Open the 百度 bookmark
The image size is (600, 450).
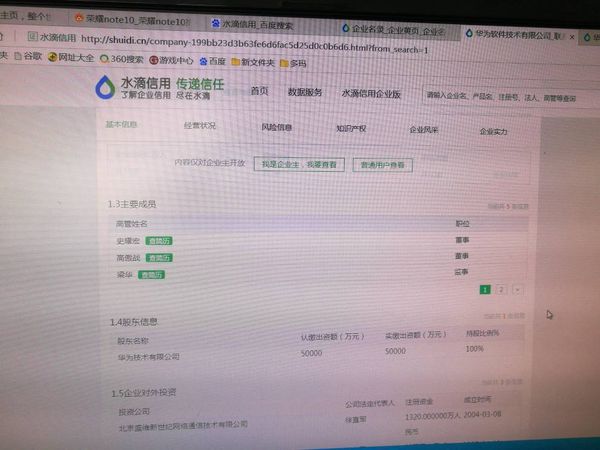212,61
